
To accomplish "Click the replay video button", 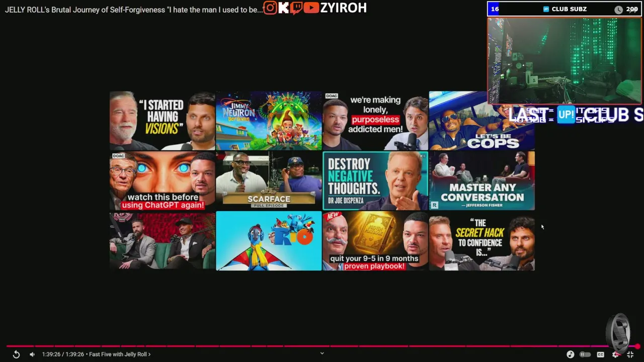I will point(16,354).
